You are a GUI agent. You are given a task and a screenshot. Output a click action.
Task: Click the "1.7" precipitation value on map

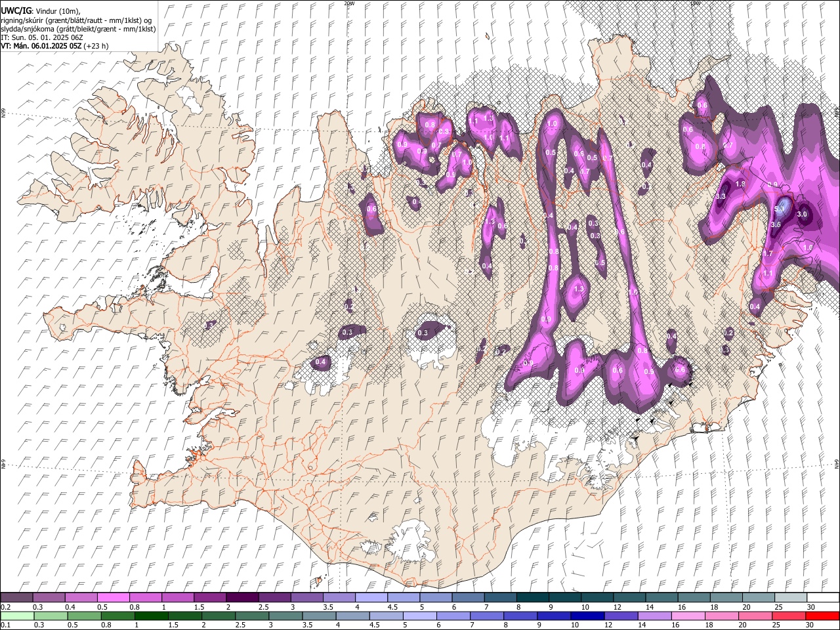(768, 253)
